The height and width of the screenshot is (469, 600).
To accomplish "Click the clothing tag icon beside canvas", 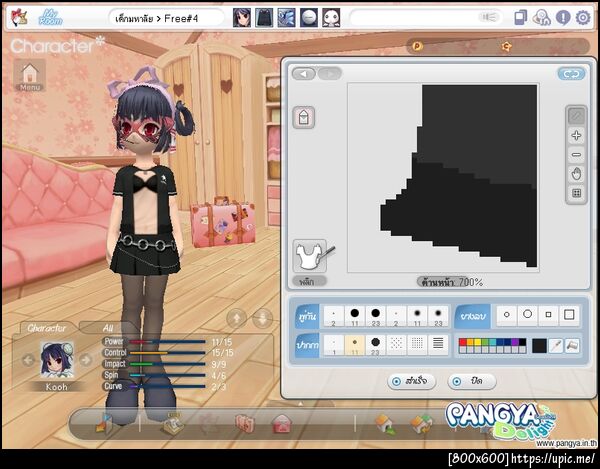I will (x=304, y=117).
